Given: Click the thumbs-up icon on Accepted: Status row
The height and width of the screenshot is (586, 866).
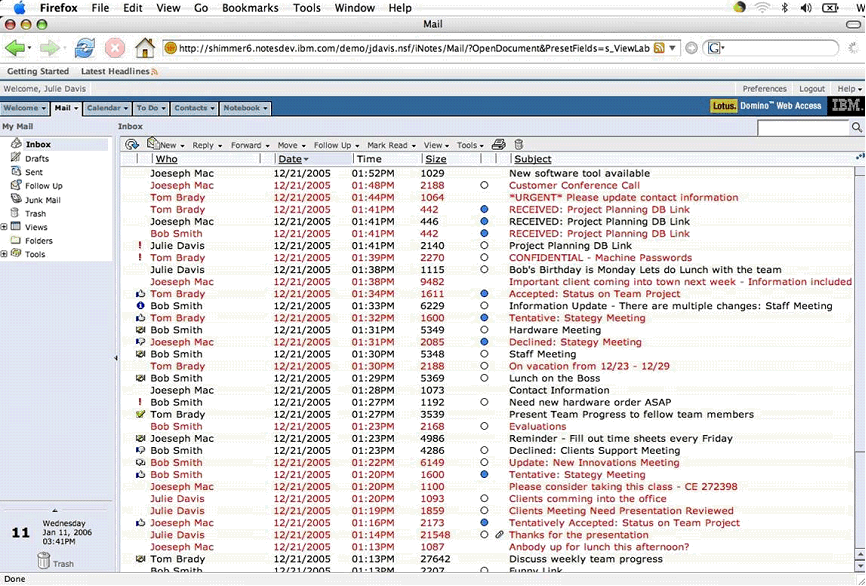Looking at the screenshot, I should pyautogui.click(x=140, y=293).
